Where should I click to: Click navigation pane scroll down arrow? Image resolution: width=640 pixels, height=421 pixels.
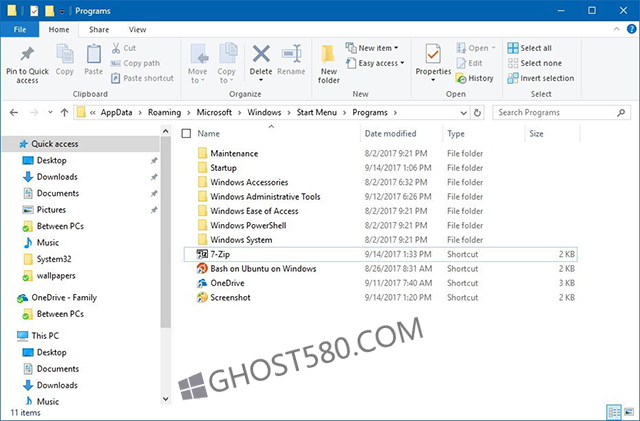click(x=165, y=399)
